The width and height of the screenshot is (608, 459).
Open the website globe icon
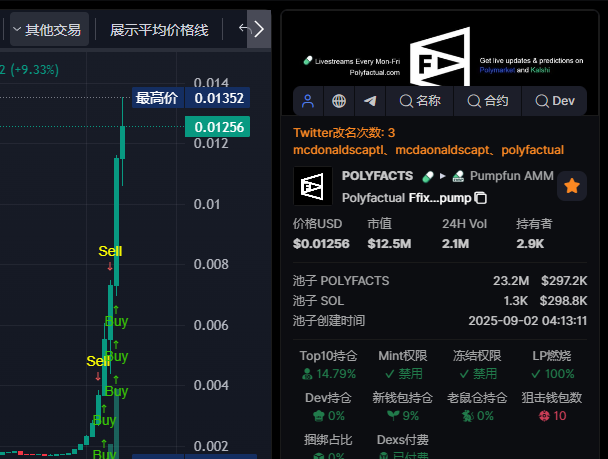click(339, 101)
